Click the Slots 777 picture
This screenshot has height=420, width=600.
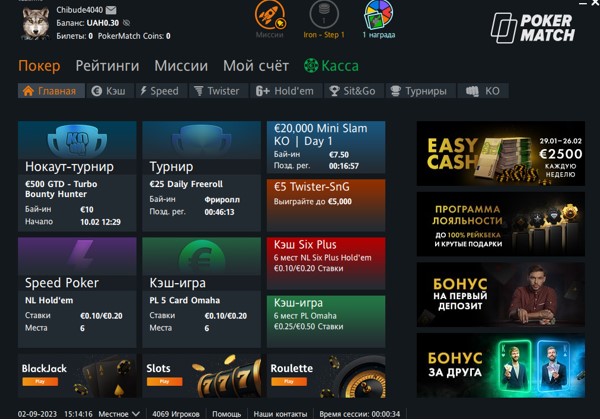[x=227, y=376]
